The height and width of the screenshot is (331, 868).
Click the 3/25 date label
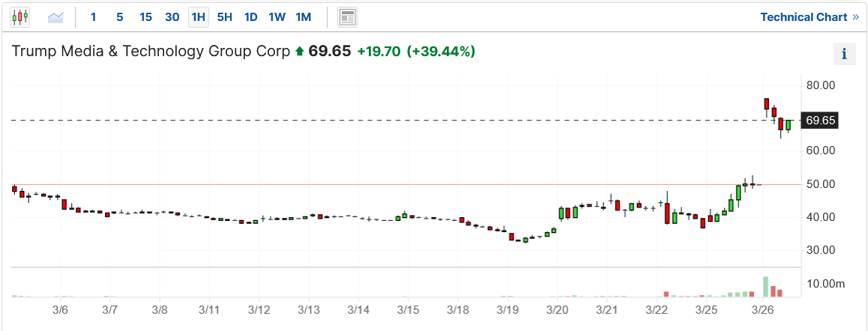click(707, 309)
